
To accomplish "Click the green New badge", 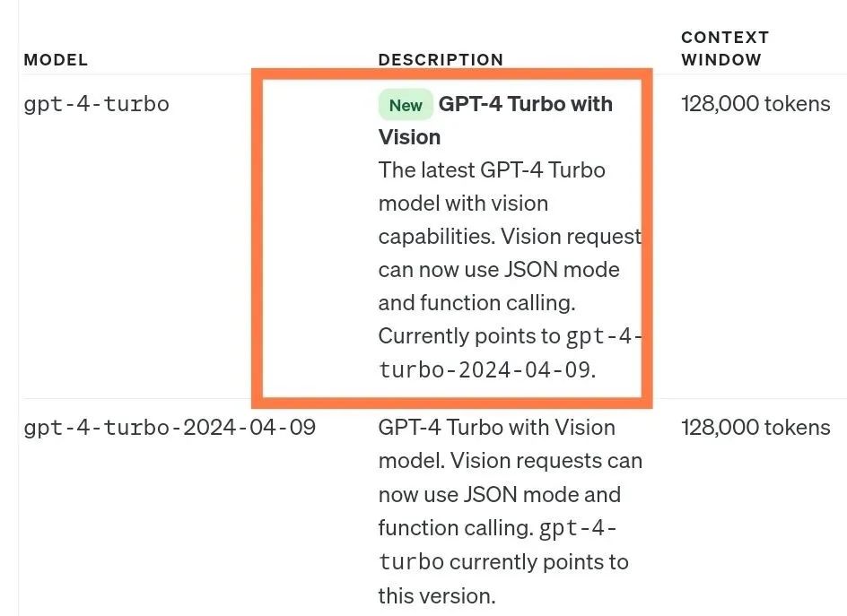I will (x=406, y=105).
